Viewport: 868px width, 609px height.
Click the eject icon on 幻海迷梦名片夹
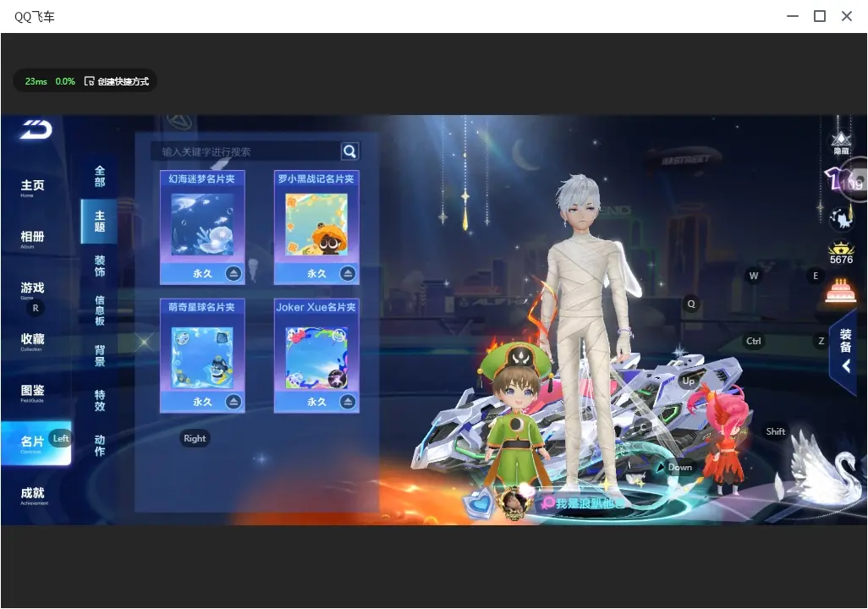click(x=233, y=273)
